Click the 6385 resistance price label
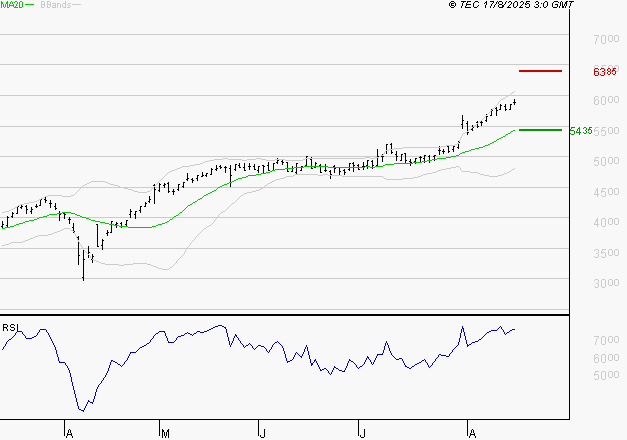The height and width of the screenshot is (440, 627). coord(604,72)
